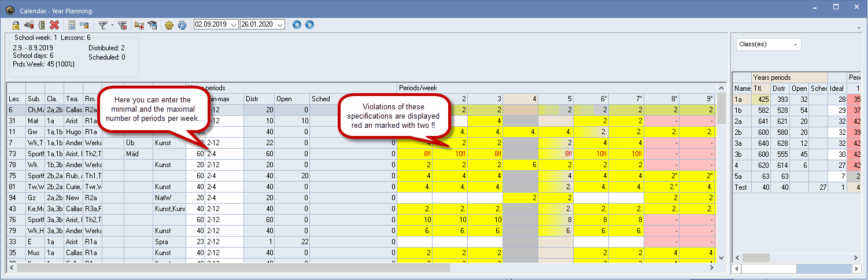
Task: Click the funnel filter icon
Action: tap(102, 25)
